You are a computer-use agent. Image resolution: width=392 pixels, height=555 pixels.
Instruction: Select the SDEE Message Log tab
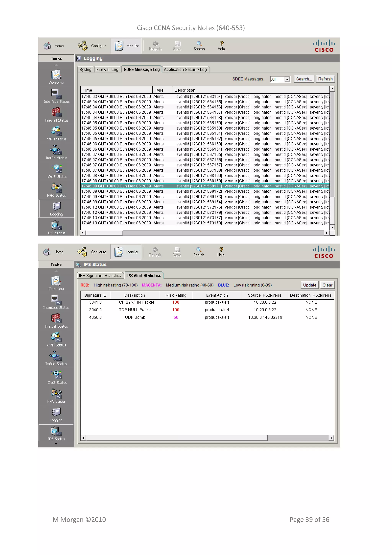[x=142, y=70]
